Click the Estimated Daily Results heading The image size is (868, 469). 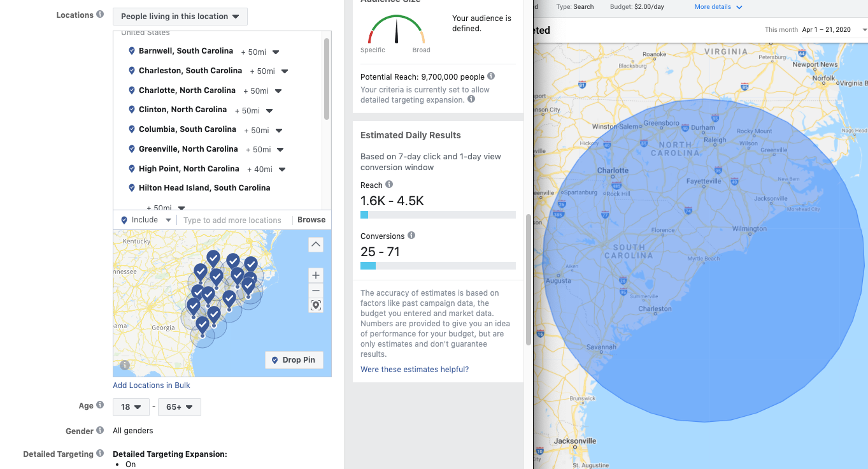(x=411, y=135)
